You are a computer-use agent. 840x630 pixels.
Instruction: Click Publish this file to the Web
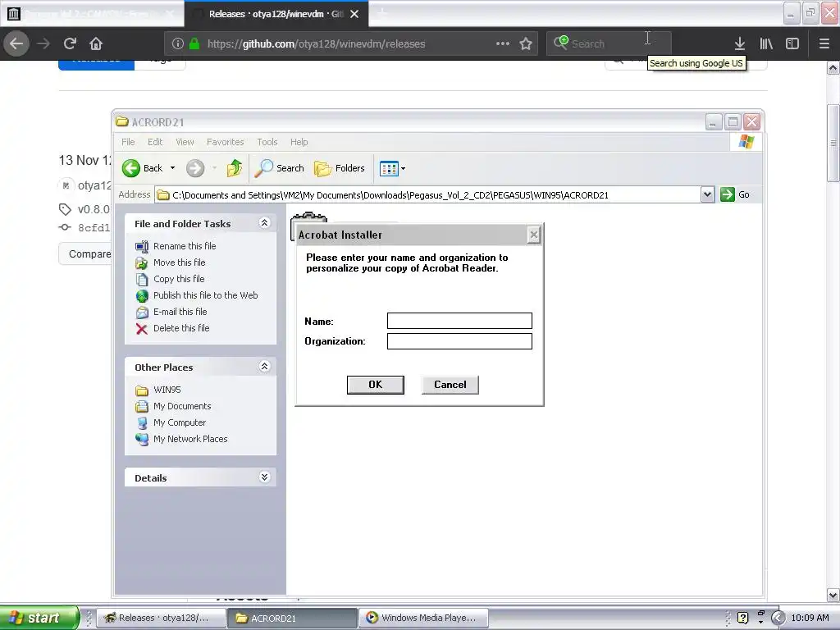205,295
